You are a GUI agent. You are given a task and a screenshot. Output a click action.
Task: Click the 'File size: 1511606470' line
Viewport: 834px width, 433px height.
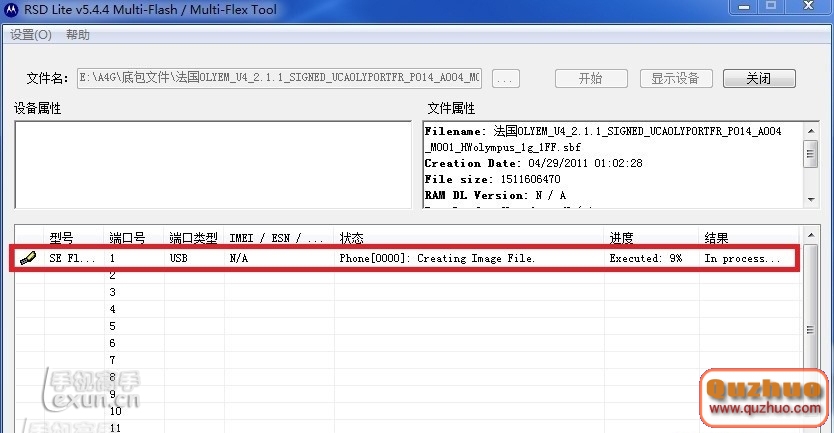point(493,179)
